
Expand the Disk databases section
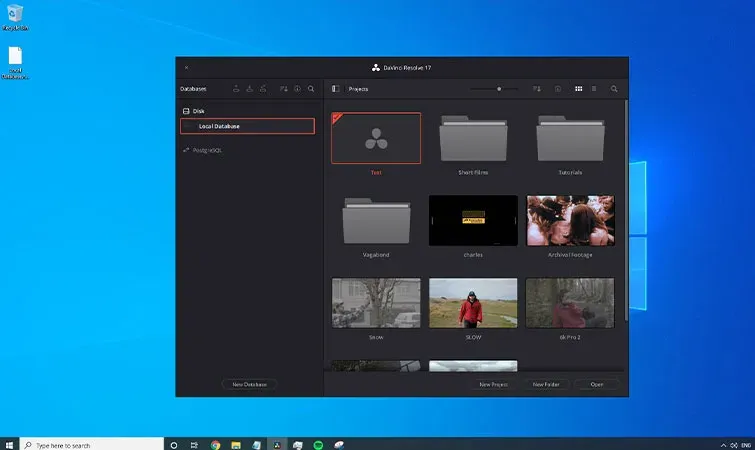coord(194,111)
